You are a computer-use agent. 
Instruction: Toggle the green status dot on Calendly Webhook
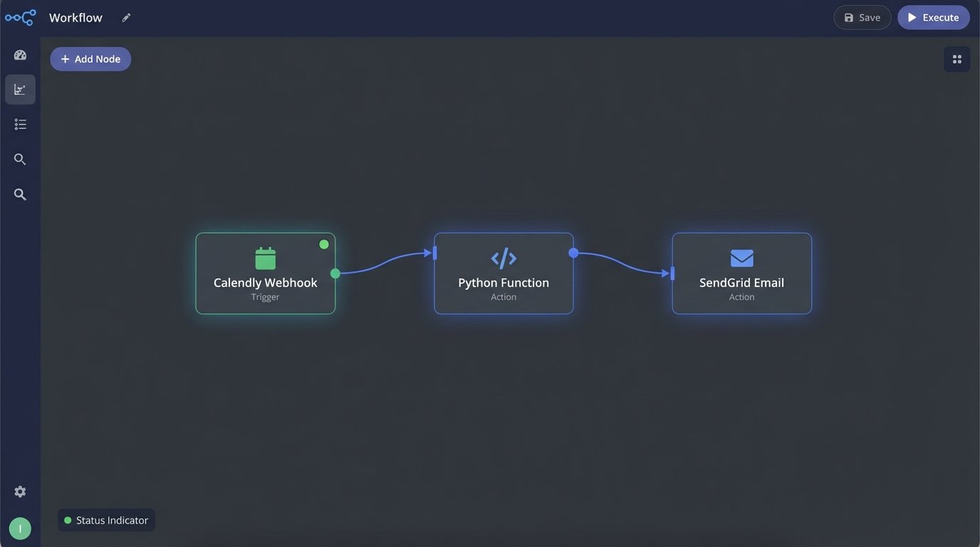pyautogui.click(x=324, y=244)
